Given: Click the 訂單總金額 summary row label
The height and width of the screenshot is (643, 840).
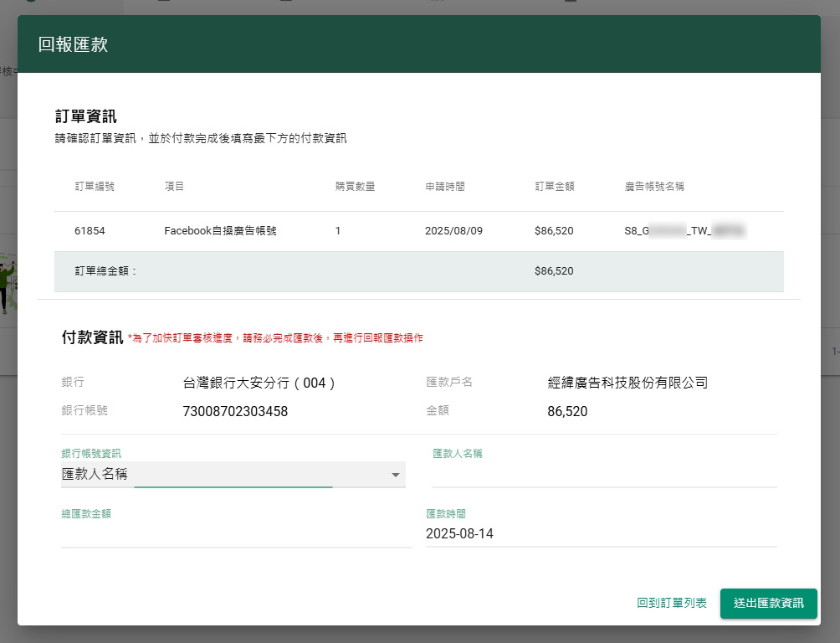Looking at the screenshot, I should click(105, 271).
